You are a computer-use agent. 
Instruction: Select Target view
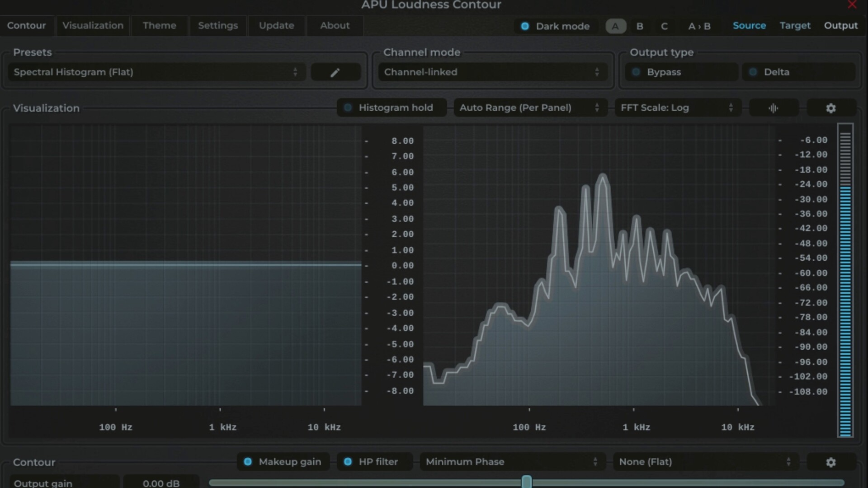coord(795,26)
